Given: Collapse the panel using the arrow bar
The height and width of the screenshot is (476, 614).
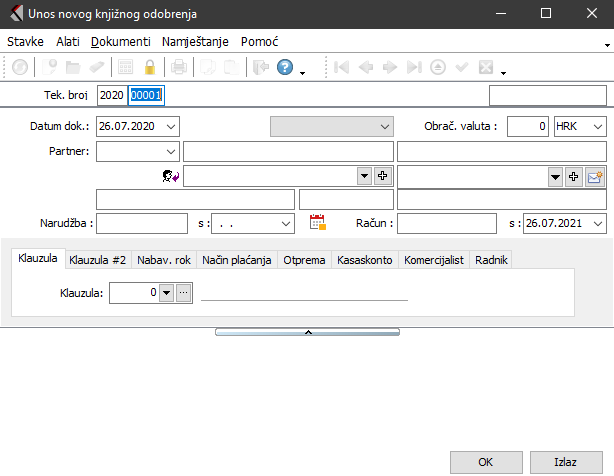Looking at the screenshot, I should tap(307, 331).
